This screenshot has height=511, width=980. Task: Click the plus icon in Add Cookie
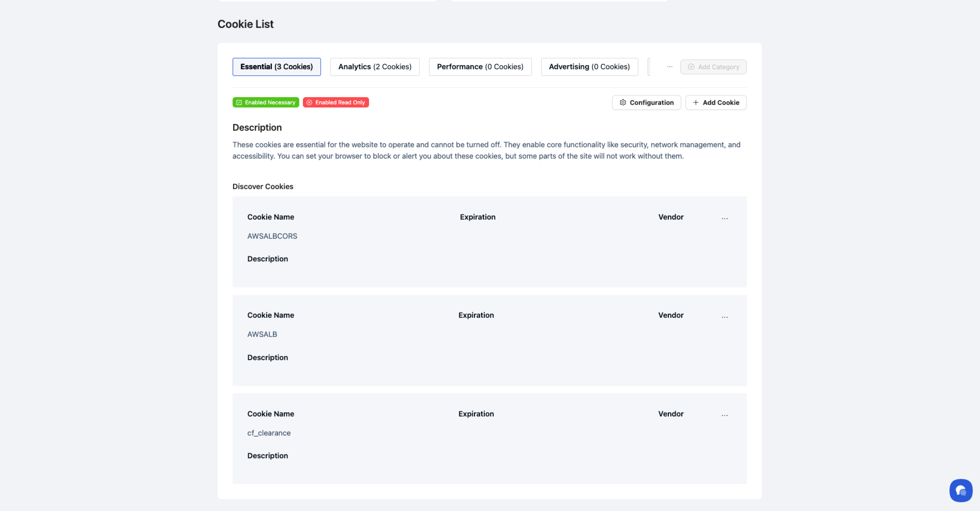point(695,102)
